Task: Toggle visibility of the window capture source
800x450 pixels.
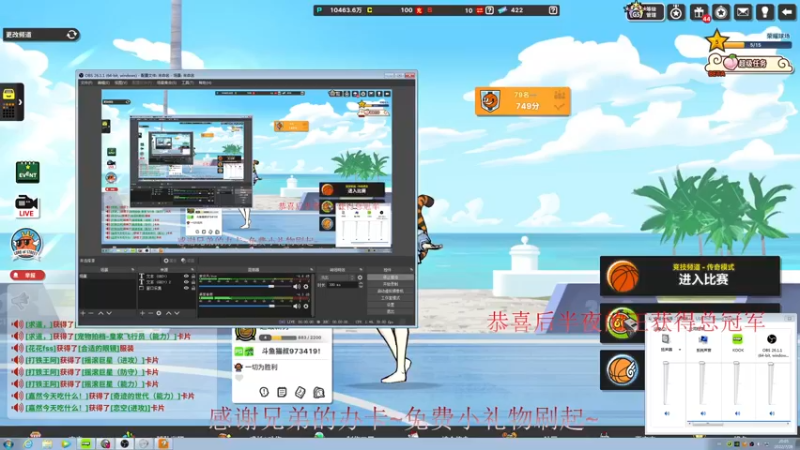Action: pos(186,288)
